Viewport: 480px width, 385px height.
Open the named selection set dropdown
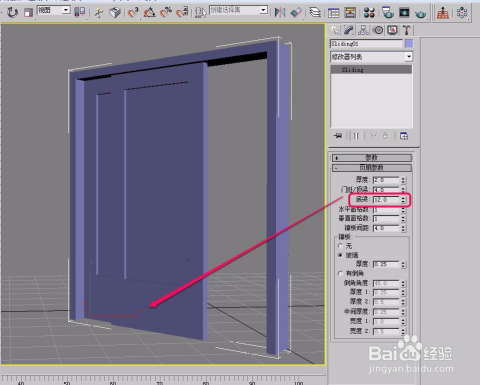[x=238, y=10]
